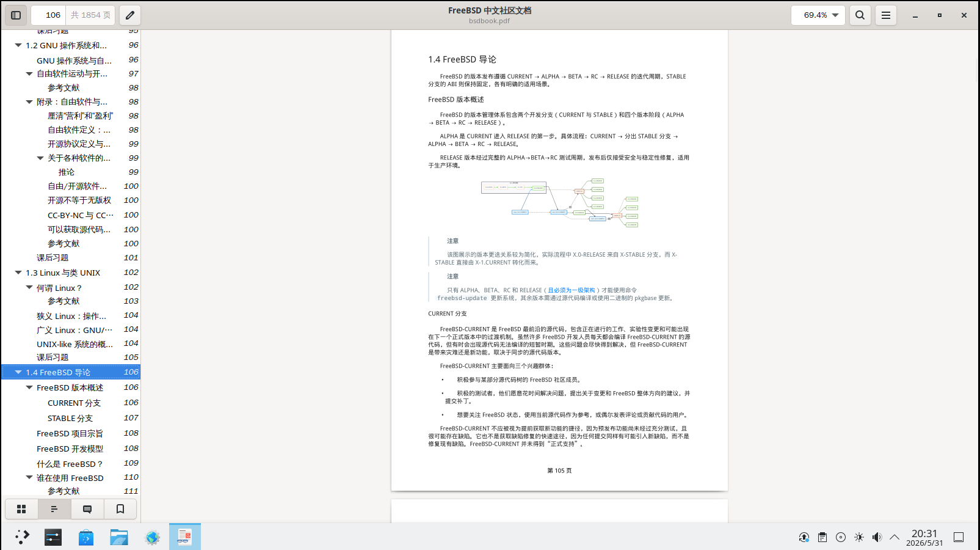Viewport: 980px width, 550px height.
Task: Open 可以获取源代码 outline entry
Action: point(79,230)
